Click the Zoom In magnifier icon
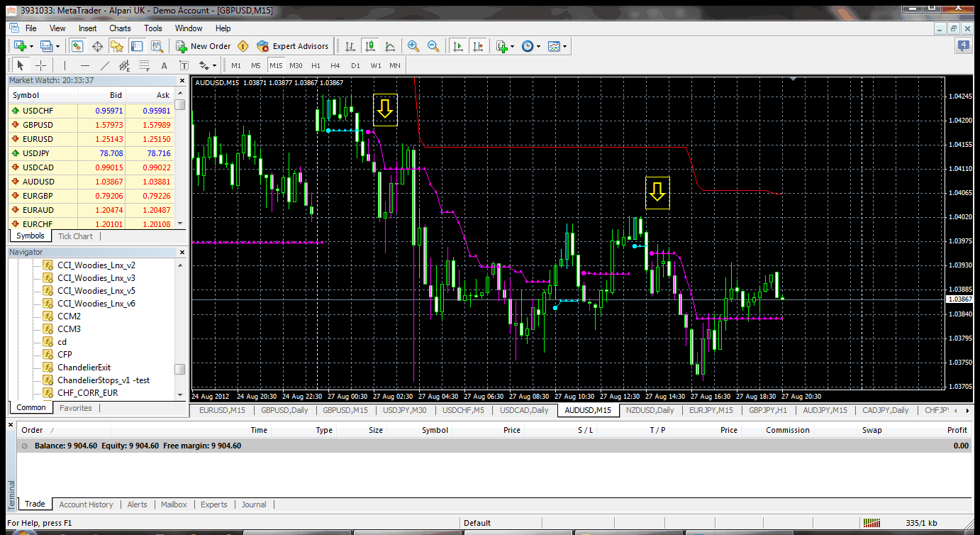Image resolution: width=980 pixels, height=535 pixels. (x=413, y=46)
